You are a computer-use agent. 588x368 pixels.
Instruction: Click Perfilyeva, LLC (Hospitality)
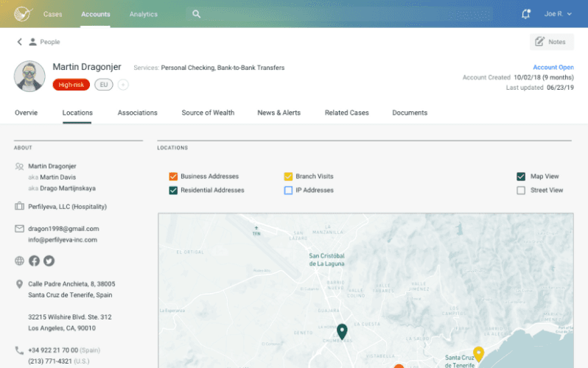point(68,207)
